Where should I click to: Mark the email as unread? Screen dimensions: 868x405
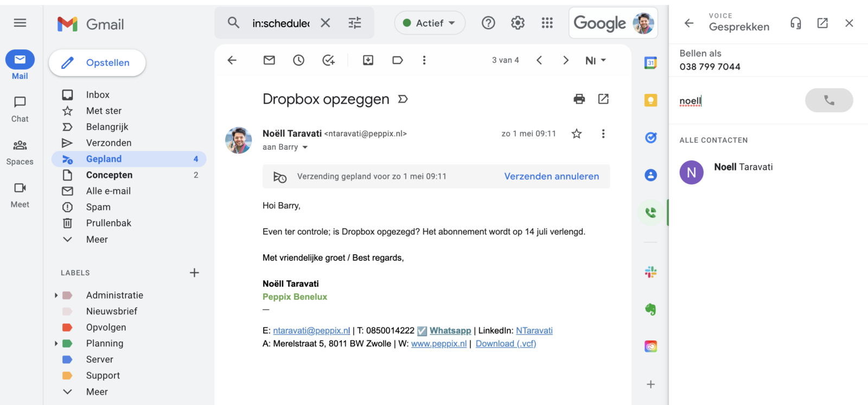(x=269, y=60)
